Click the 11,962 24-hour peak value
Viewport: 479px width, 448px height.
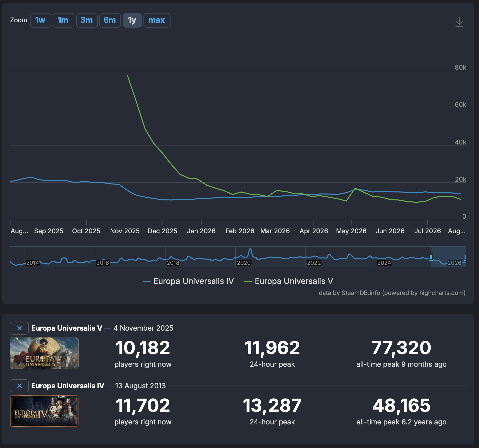pos(272,348)
